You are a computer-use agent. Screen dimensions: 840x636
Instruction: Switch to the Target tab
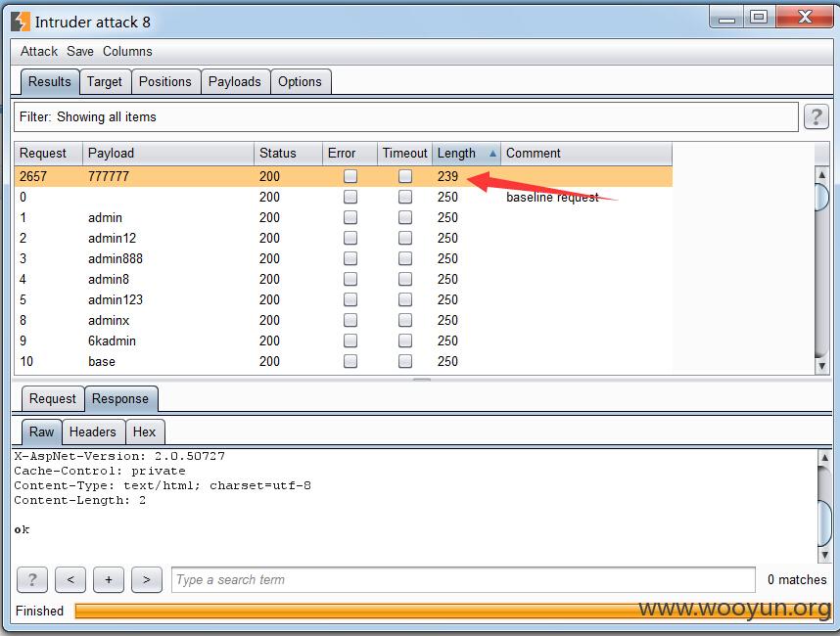coord(105,81)
